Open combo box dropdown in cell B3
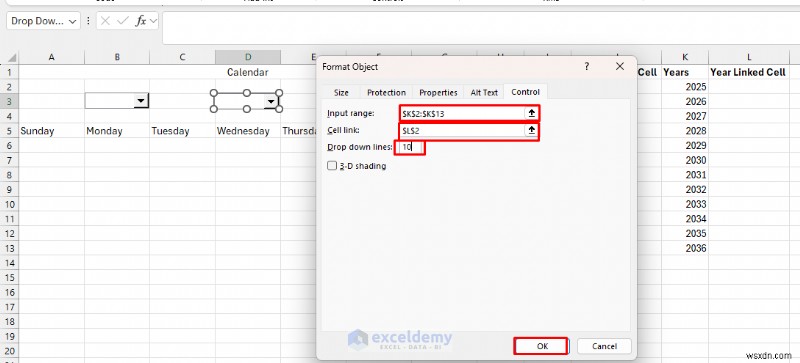This screenshot has height=363, width=800. [x=141, y=101]
